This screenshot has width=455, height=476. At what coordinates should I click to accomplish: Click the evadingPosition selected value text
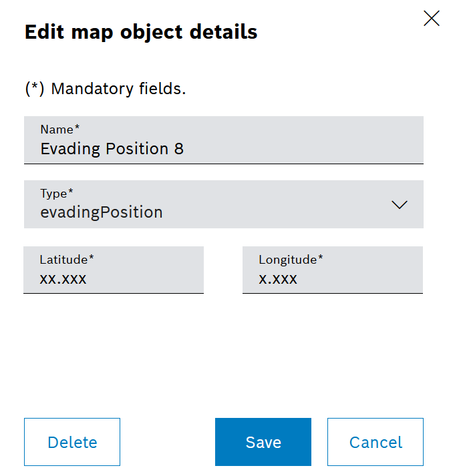pyautogui.click(x=102, y=212)
